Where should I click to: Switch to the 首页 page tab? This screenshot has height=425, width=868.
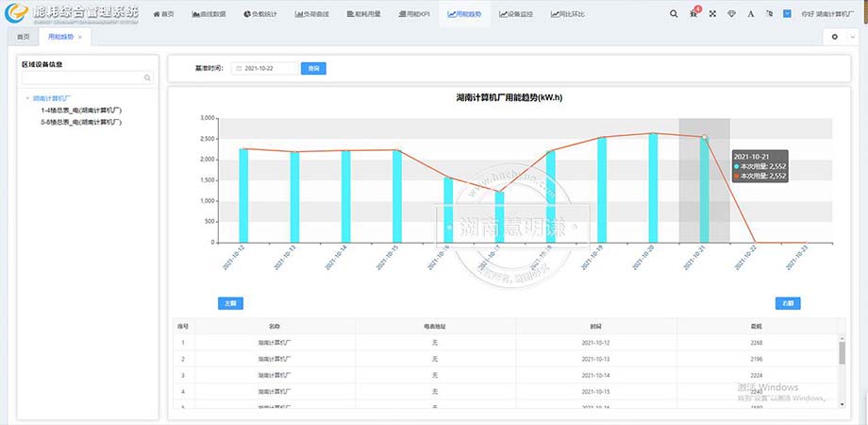[23, 37]
